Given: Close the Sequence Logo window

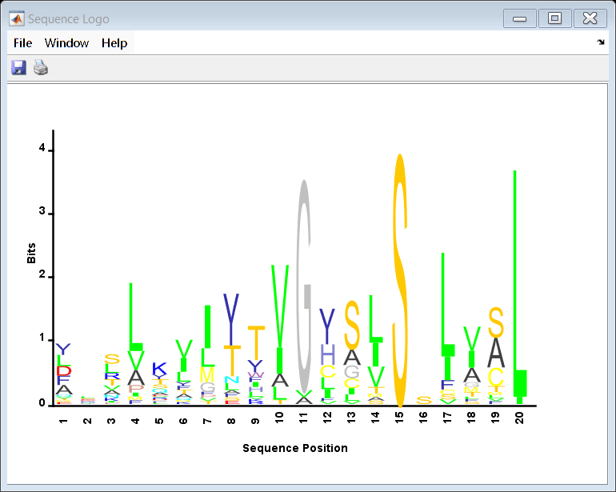Looking at the screenshot, I should [590, 18].
